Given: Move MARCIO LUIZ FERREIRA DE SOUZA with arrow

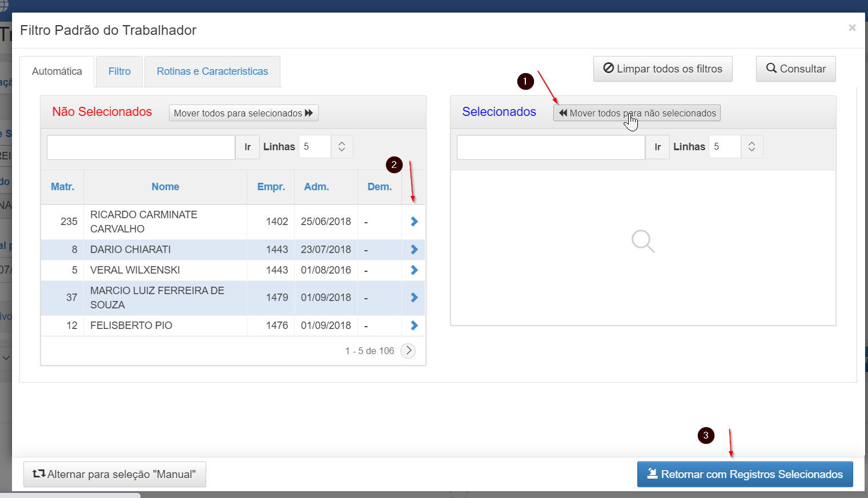Looking at the screenshot, I should point(414,298).
